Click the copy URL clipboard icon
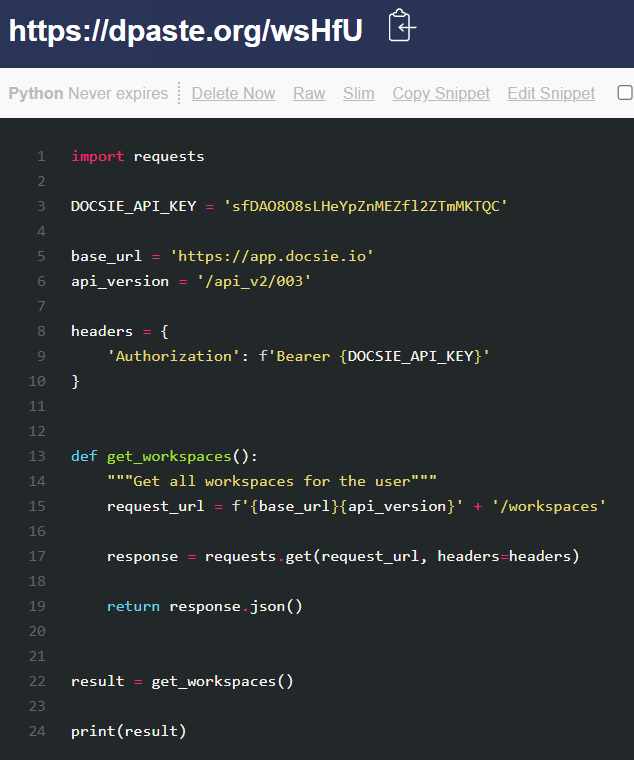 click(401, 27)
